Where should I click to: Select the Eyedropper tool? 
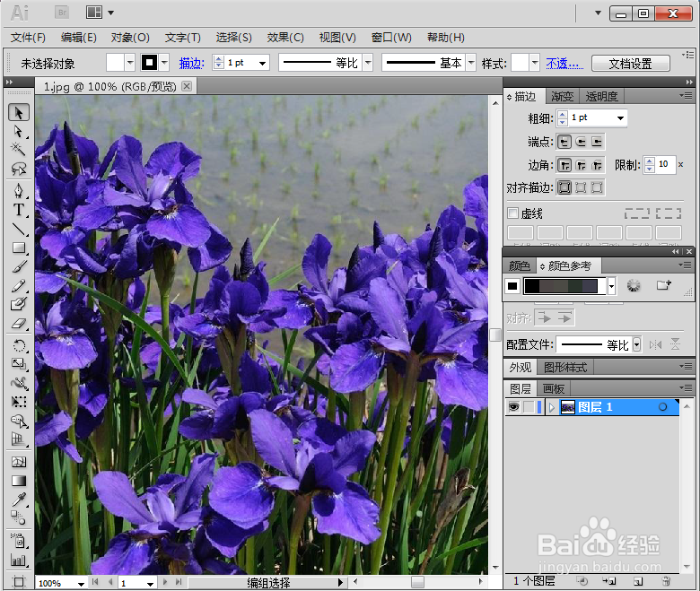pos(19,500)
